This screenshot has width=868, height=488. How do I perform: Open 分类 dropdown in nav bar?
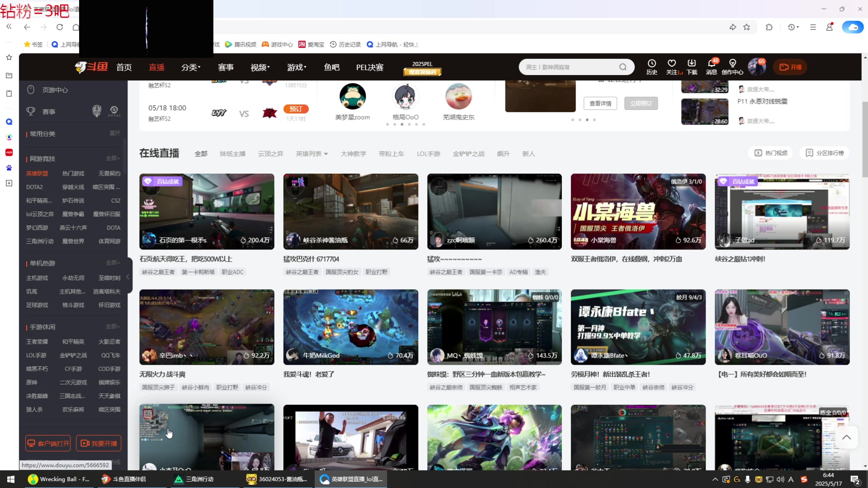click(191, 67)
